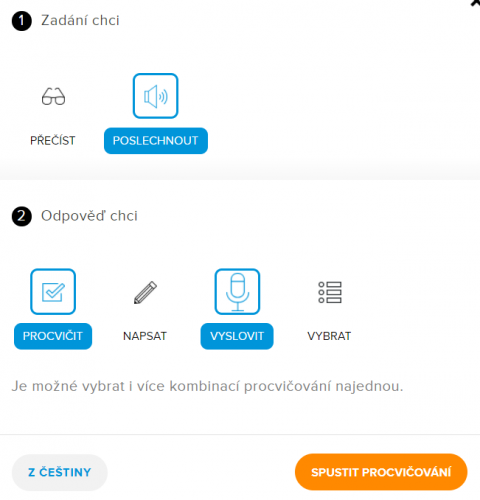Disable the VYSLOVIT answer label
Screen dimensions: 480x500
(237, 336)
